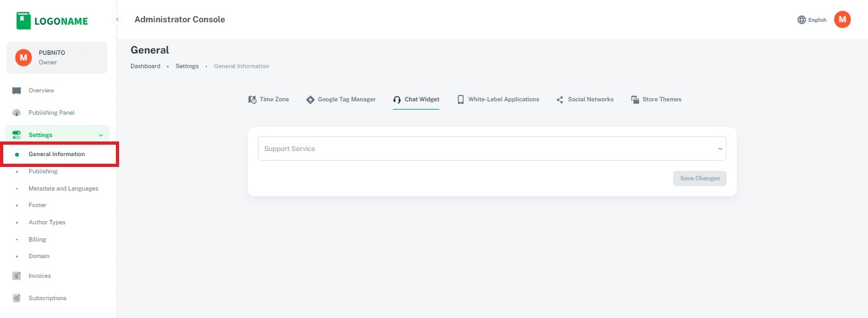
Task: Click the Settings toggle icon in sidebar
Action: 17,135
